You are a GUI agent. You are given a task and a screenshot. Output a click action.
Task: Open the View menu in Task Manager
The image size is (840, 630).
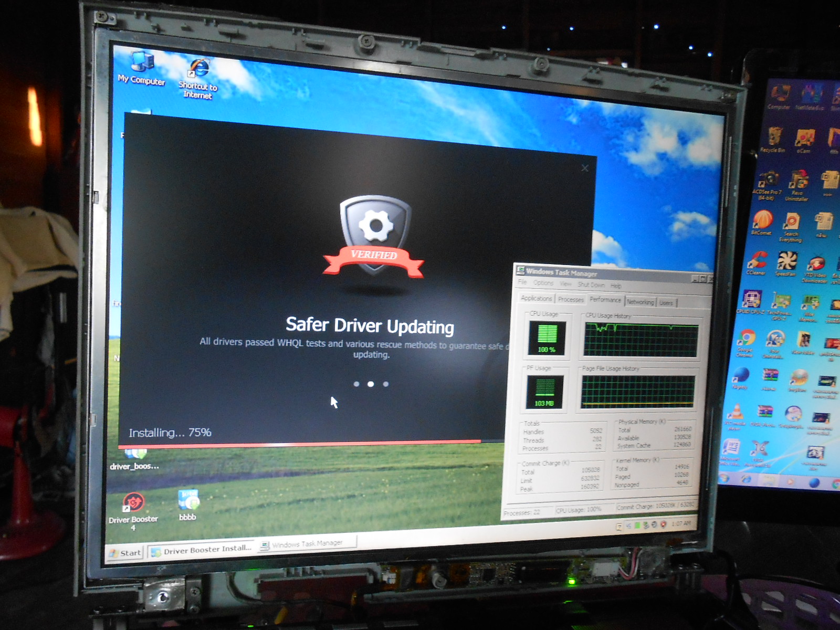click(x=565, y=283)
